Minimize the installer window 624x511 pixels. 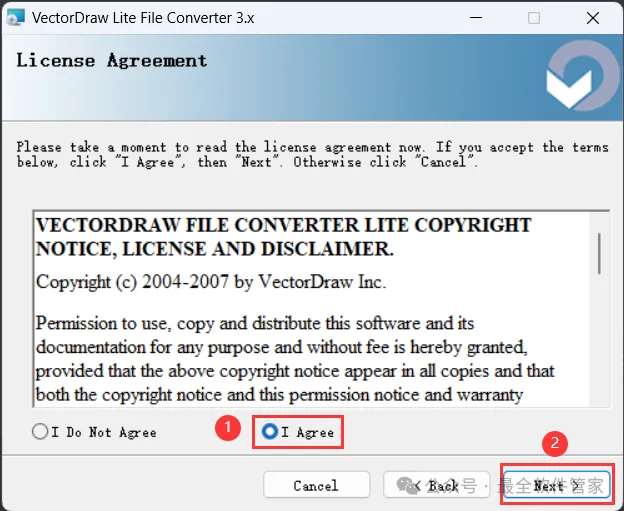476,18
